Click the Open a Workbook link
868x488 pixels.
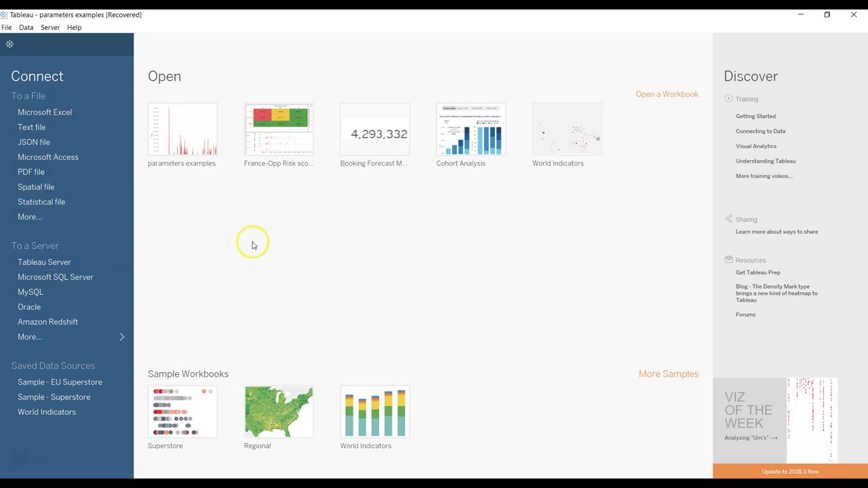point(667,94)
